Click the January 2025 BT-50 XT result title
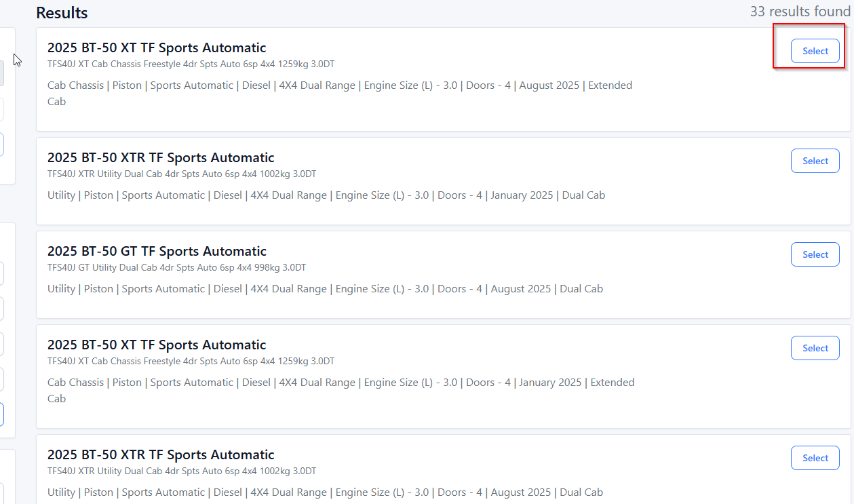 157,345
